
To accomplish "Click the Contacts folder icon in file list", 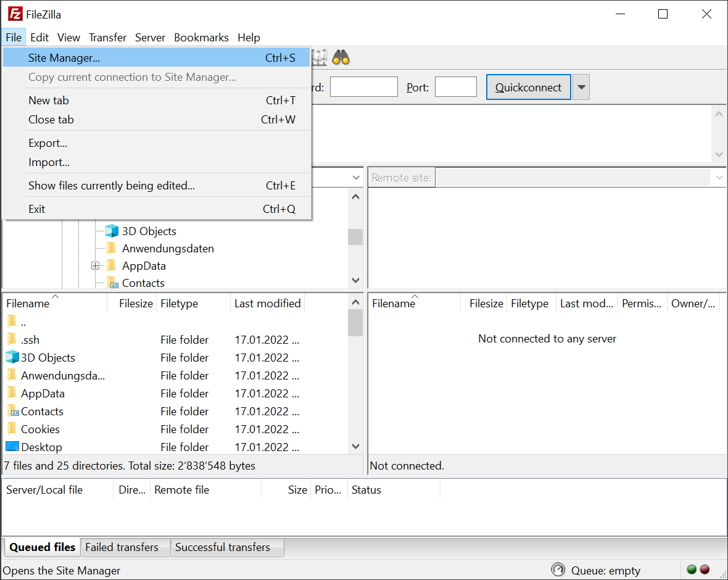I will (12, 411).
